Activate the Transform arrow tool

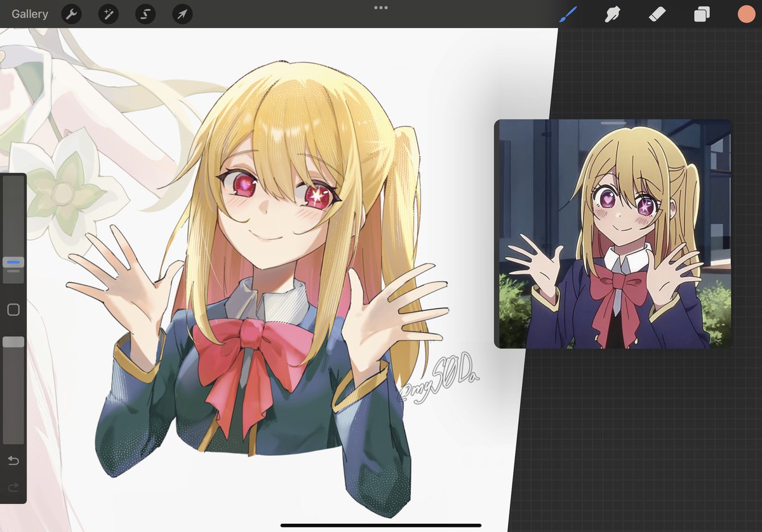(182, 14)
